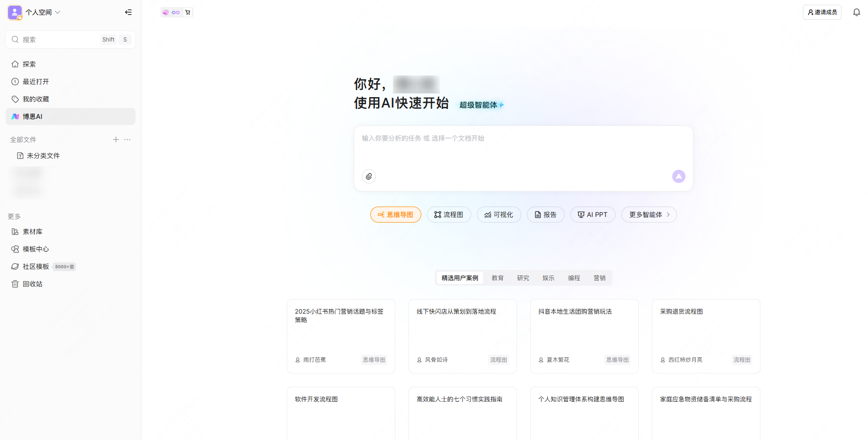Screen dimensions: 868x440
Task: Switch to the 营销 tab
Action: pyautogui.click(x=599, y=278)
